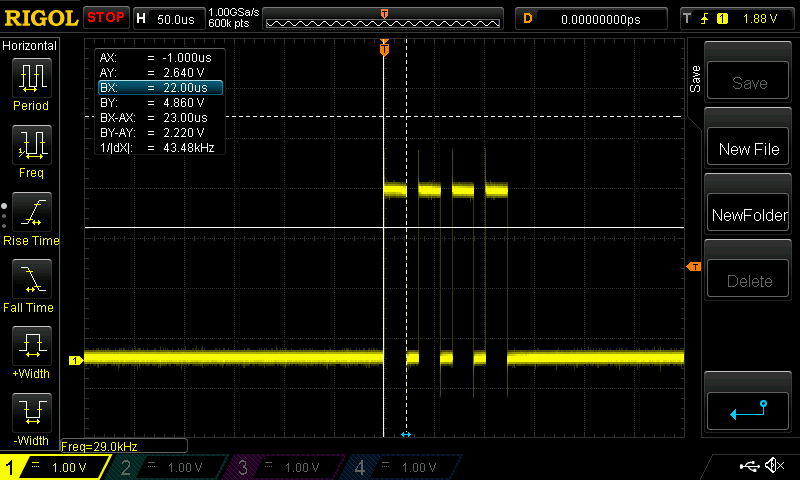The width and height of the screenshot is (800, 480).
Task: Enable channel 3 in bottom bar
Action: (285, 467)
